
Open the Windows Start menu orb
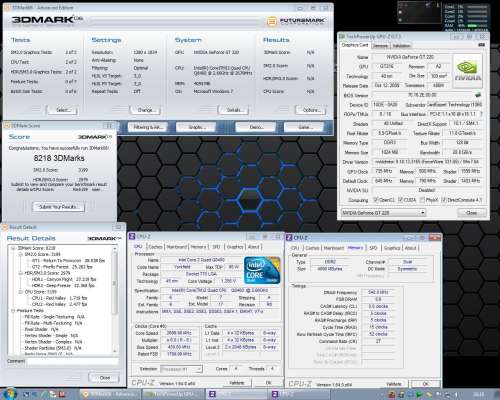tap(9, 394)
